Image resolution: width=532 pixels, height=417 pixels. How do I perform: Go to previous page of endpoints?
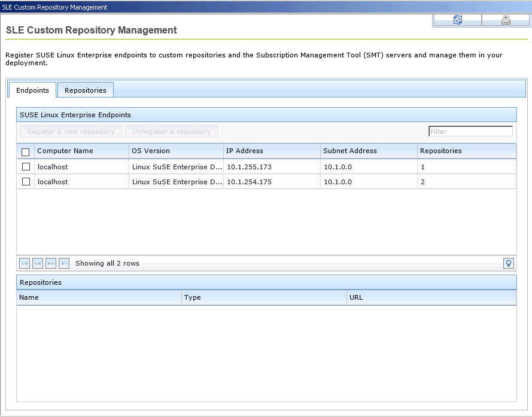tap(38, 263)
